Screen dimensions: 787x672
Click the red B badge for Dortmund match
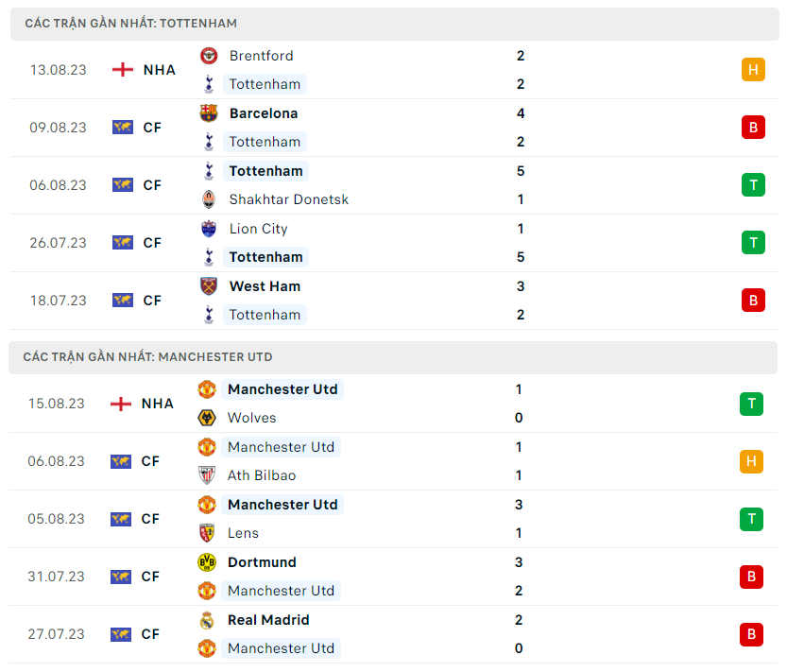point(751,577)
